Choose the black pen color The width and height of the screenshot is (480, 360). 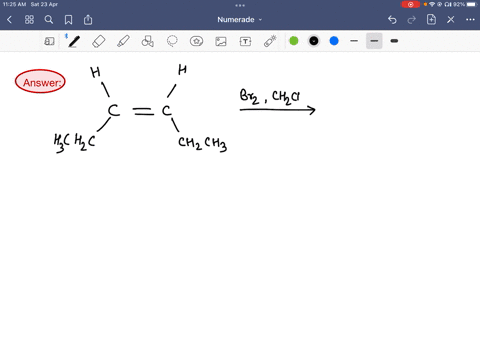(x=314, y=41)
